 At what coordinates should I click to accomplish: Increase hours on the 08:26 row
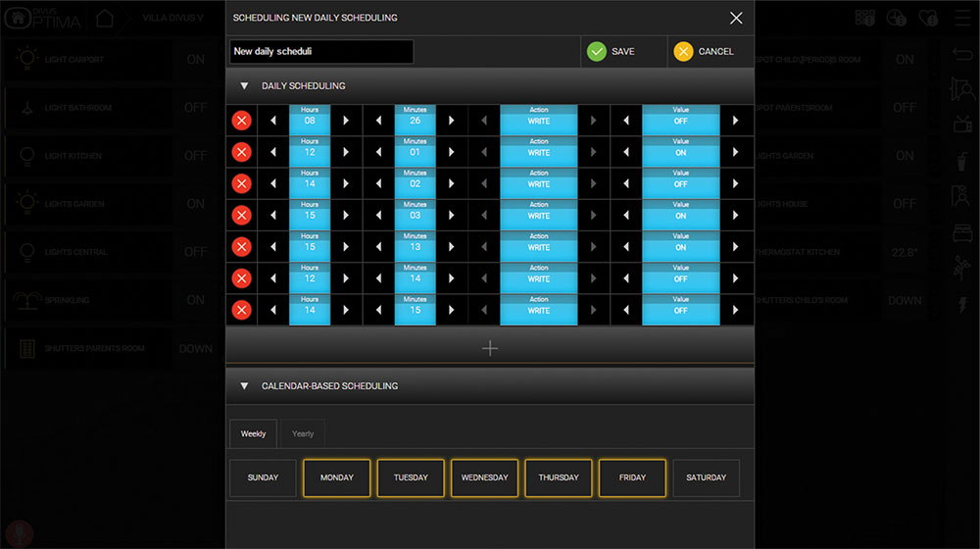346,121
